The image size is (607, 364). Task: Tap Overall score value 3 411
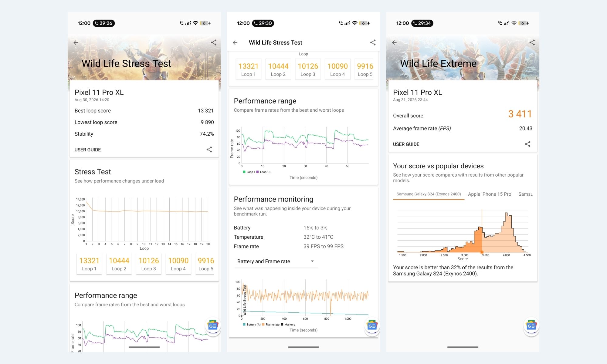tap(520, 114)
